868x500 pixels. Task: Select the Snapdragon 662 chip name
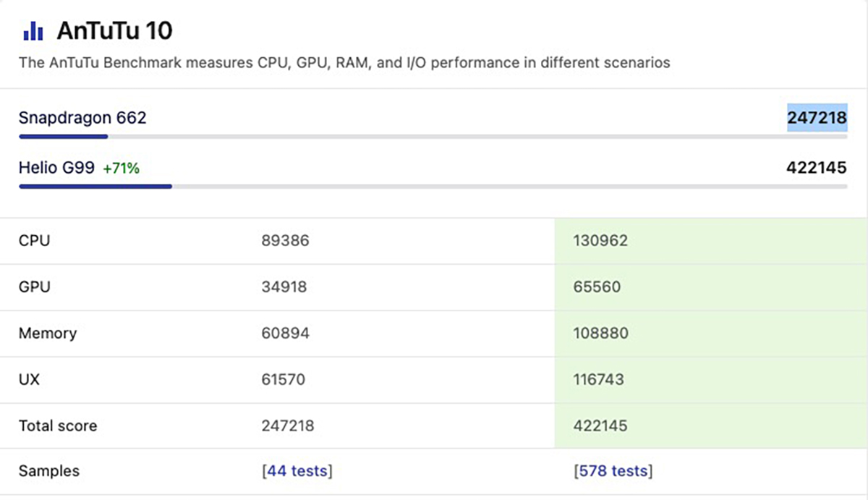[x=82, y=117]
